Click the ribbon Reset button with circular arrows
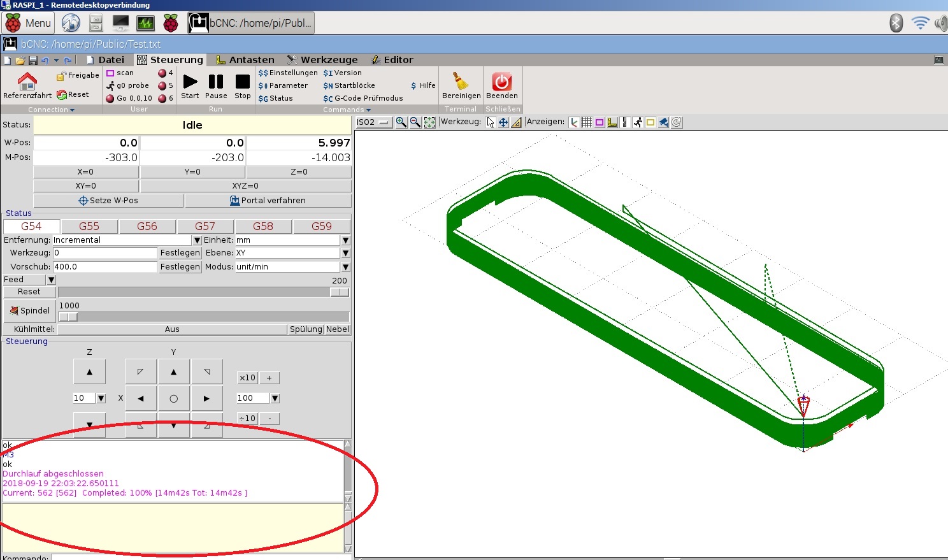Image resolution: width=948 pixels, height=560 pixels. 73,94
